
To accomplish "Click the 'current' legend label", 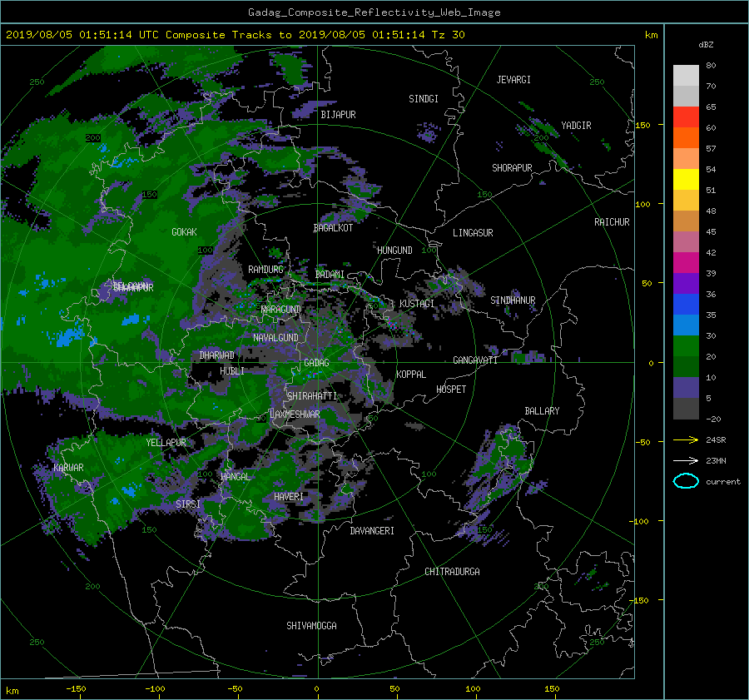I will point(723,482).
